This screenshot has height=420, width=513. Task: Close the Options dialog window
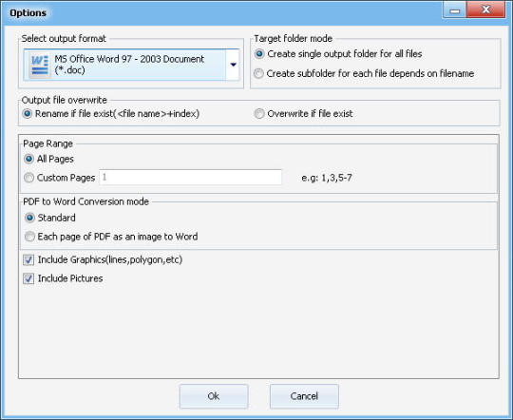point(485,10)
